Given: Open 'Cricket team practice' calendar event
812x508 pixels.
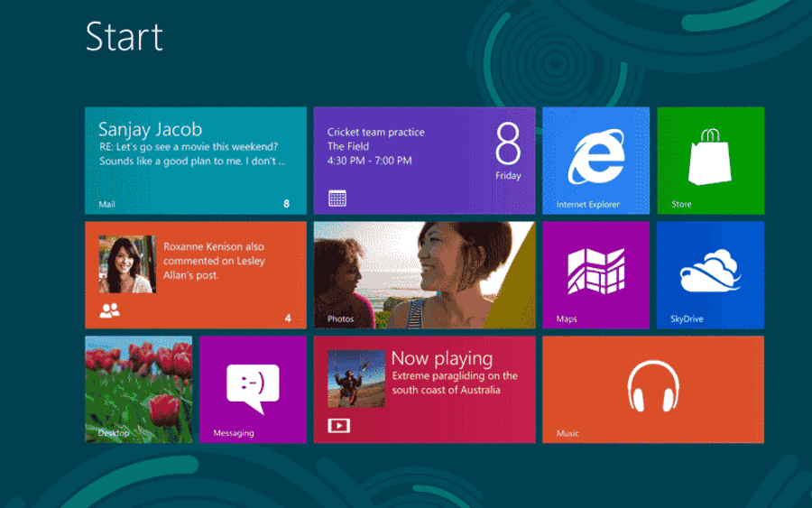Looking at the screenshot, I should pyautogui.click(x=376, y=132).
